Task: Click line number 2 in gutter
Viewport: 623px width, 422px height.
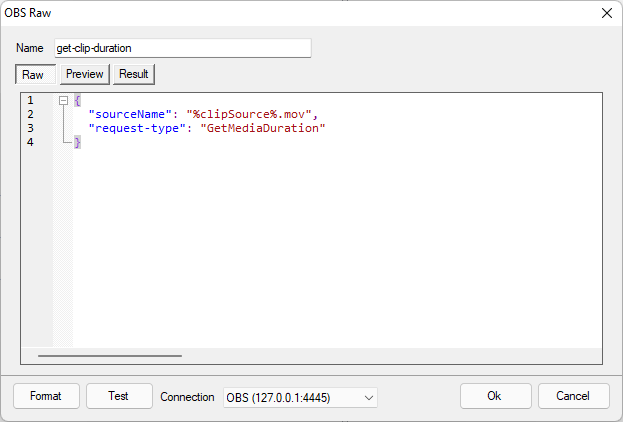Action: pos(30,114)
